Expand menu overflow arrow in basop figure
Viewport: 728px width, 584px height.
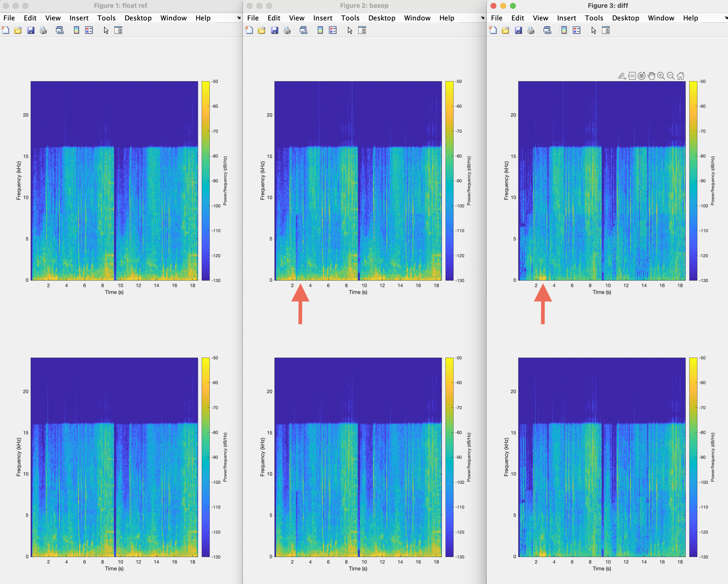click(482, 18)
